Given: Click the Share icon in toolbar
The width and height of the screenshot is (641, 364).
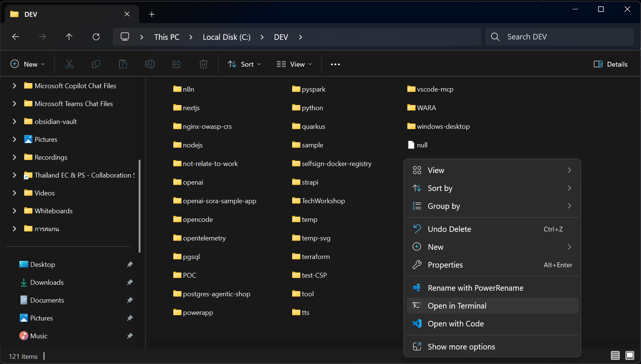Looking at the screenshot, I should 177,64.
